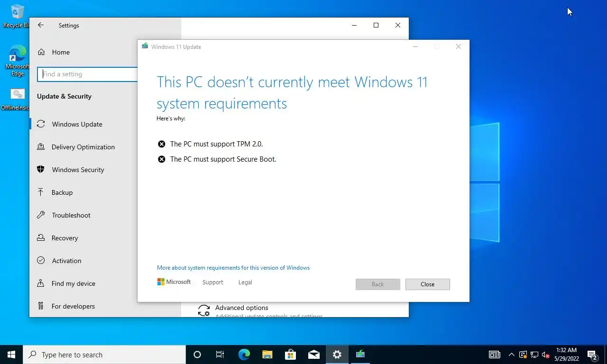Click the Microsoft logo in the dialog
Viewport: 607px width, 364px height.
pyautogui.click(x=174, y=282)
